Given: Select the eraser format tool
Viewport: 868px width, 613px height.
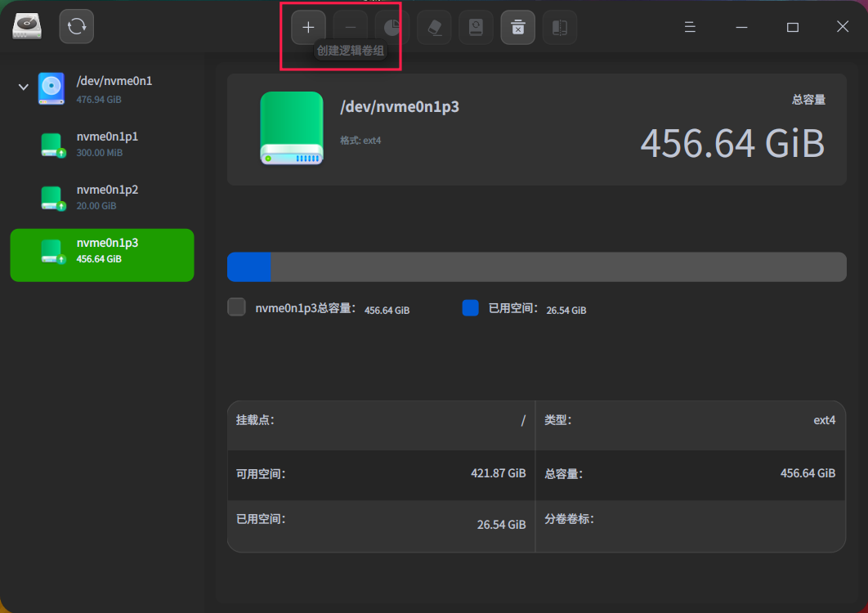Looking at the screenshot, I should (x=434, y=27).
